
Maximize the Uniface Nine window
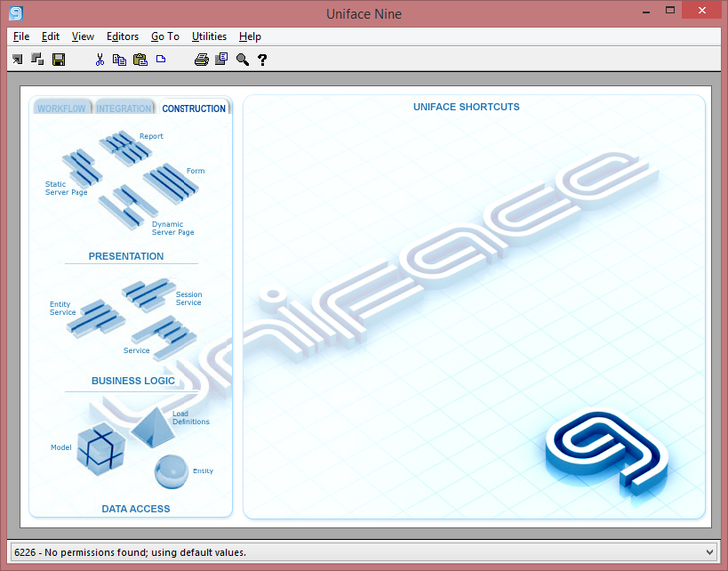[670, 11]
